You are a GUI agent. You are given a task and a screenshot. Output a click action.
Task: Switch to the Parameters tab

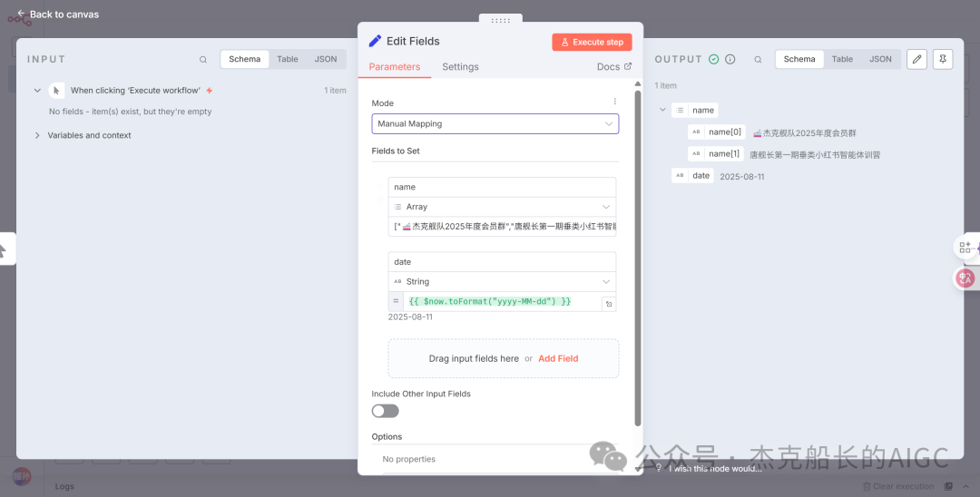(395, 67)
